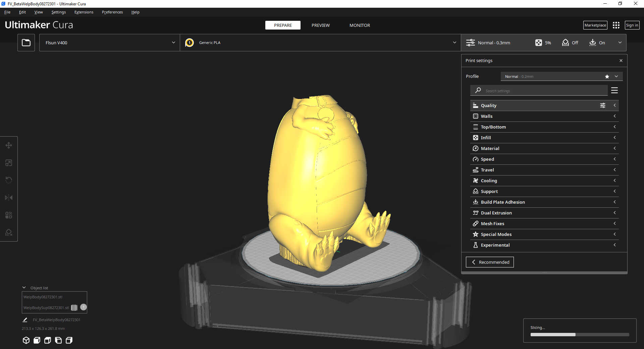
Task: Expand the Experimental settings category
Action: coord(544,245)
